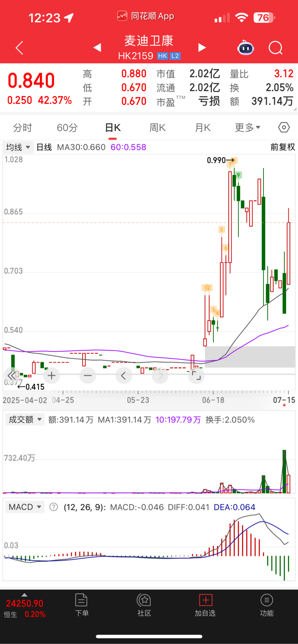The width and height of the screenshot is (298, 644).
Task: Open 功能 functions menu icon
Action: 267,605
